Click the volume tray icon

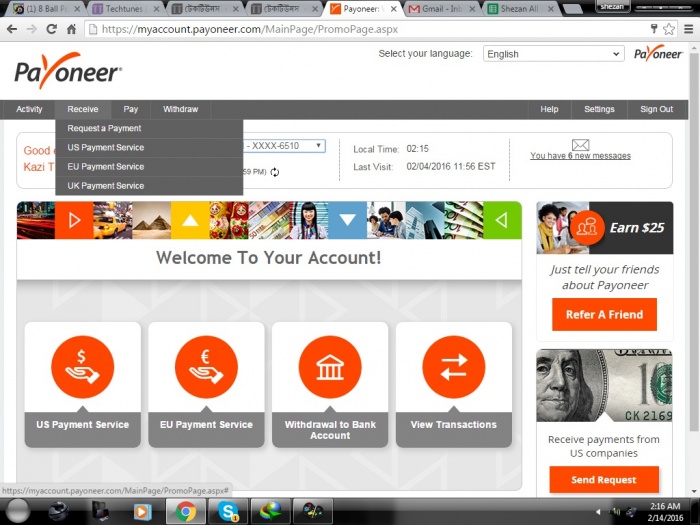(x=617, y=512)
